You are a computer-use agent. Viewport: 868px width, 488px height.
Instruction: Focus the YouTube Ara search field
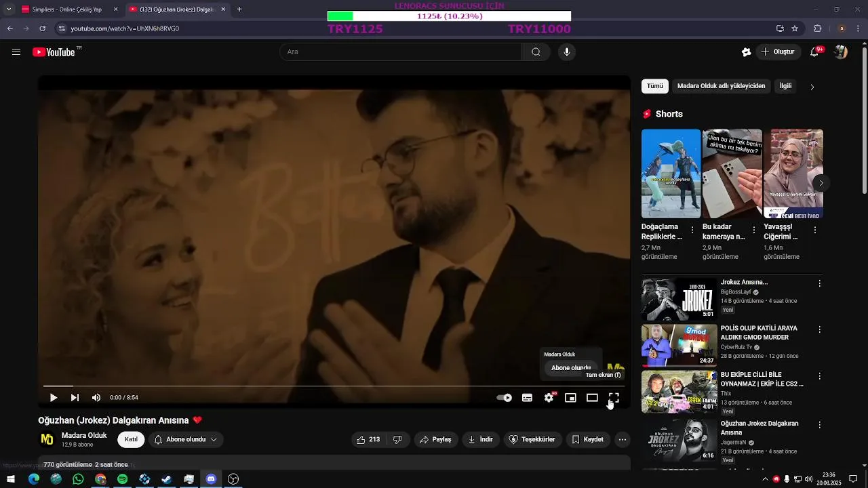pyautogui.click(x=401, y=52)
